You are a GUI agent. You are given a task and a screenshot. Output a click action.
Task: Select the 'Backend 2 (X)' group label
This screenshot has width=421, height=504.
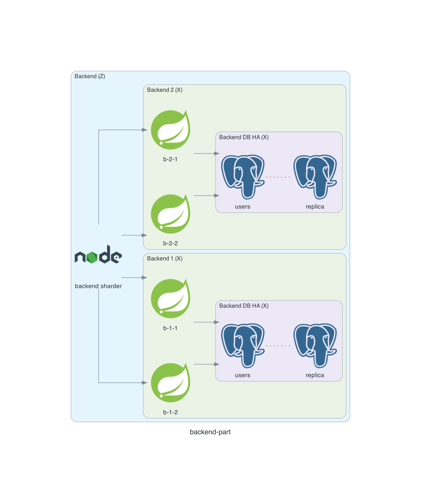click(x=165, y=90)
